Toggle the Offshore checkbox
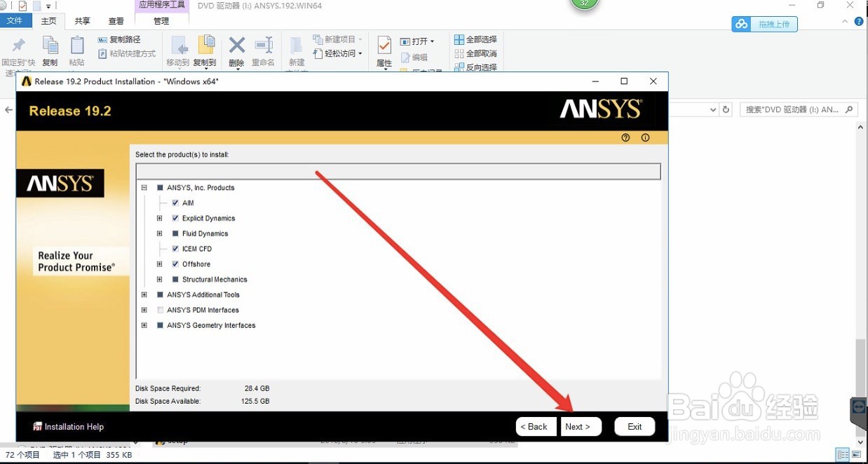Image resolution: width=868 pixels, height=464 pixels. [175, 264]
